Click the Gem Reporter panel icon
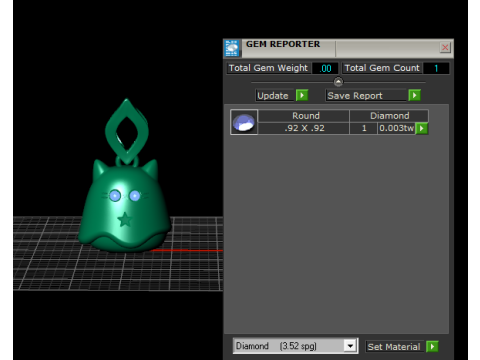Screen dimensions: 480x360 click(x=232, y=48)
